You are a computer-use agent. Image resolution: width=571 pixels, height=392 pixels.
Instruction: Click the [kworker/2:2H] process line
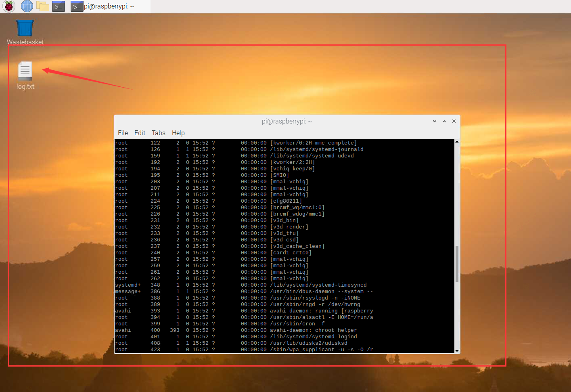coord(215,162)
